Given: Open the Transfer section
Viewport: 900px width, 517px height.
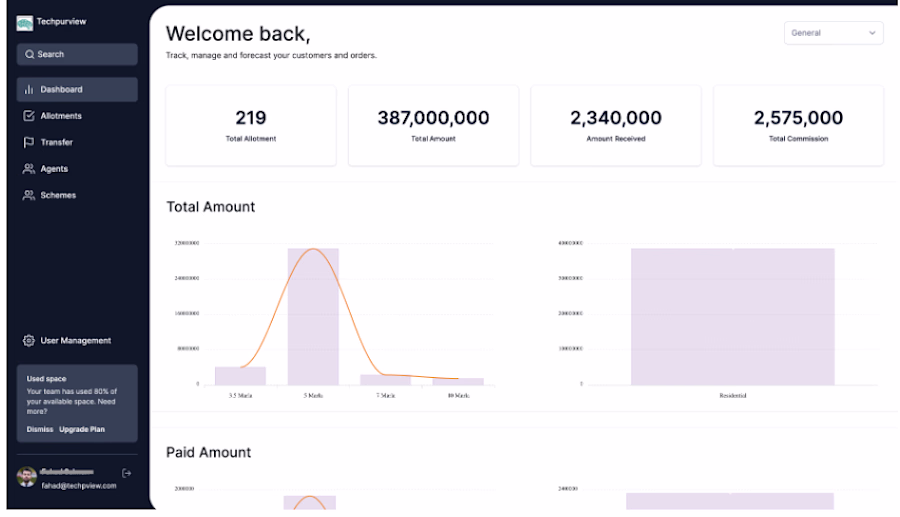Looking at the screenshot, I should click(77, 142).
